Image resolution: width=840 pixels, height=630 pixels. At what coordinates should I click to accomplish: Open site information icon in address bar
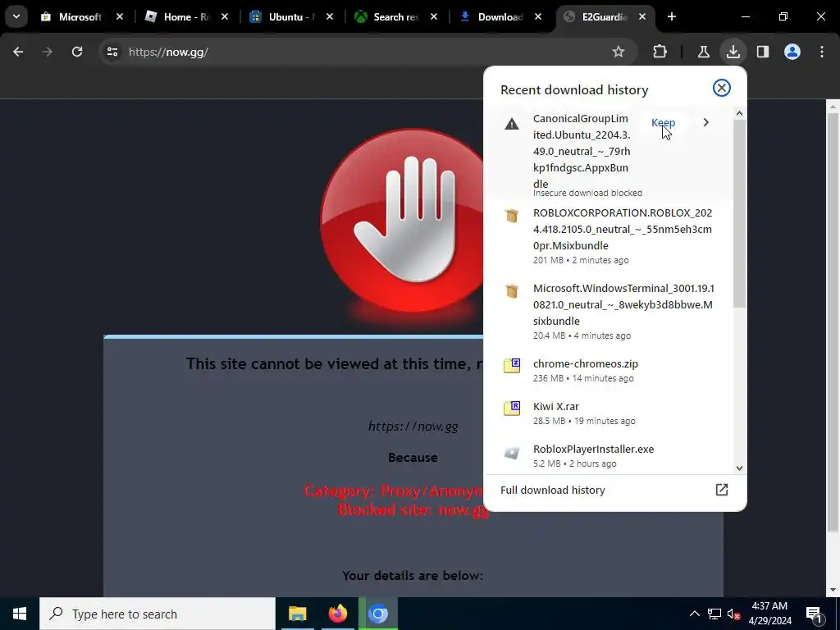(x=112, y=52)
